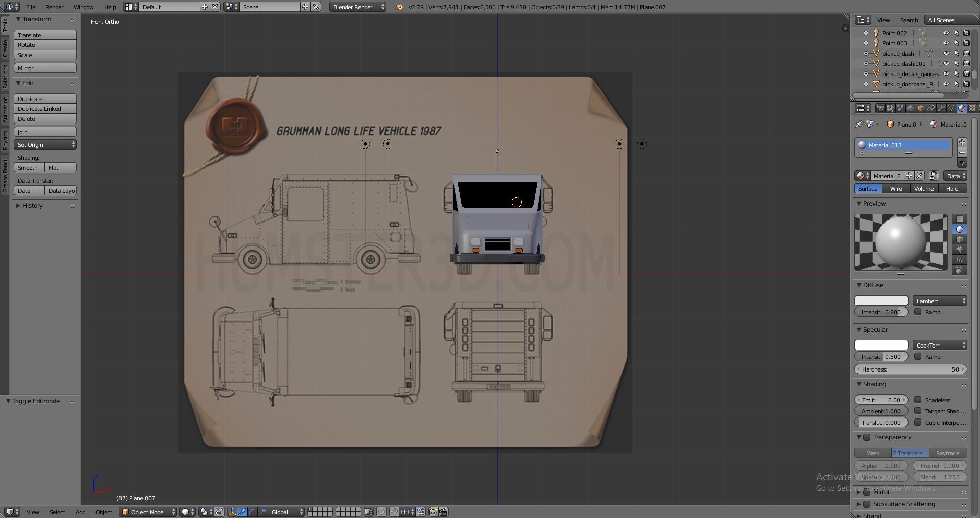Enable the Shadeless checkbox

pyautogui.click(x=918, y=400)
